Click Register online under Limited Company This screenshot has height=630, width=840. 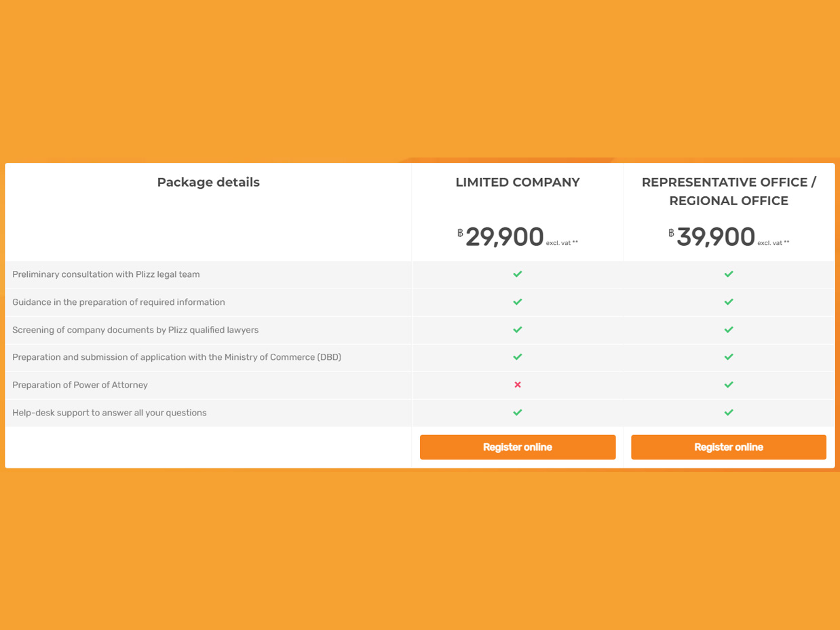(518, 447)
